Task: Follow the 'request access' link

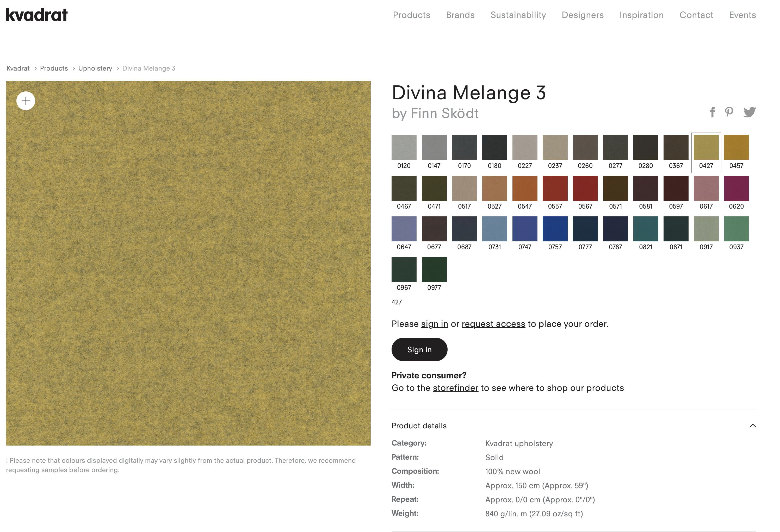Action: coord(493,324)
